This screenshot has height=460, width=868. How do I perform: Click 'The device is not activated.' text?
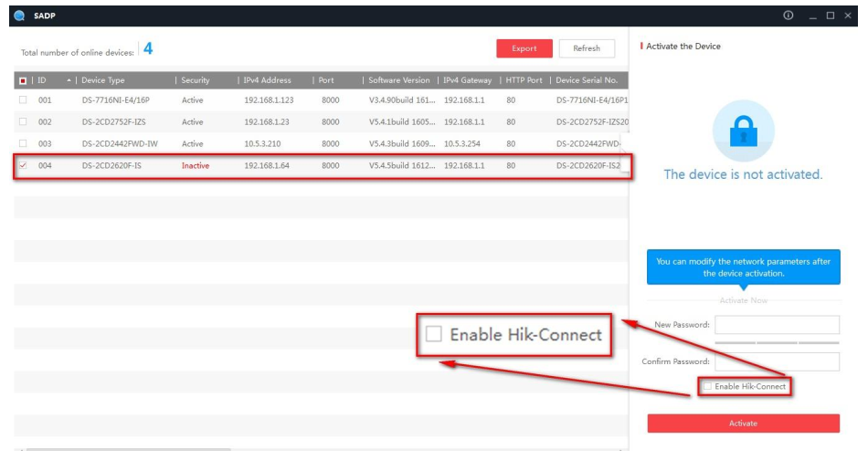[x=743, y=174]
